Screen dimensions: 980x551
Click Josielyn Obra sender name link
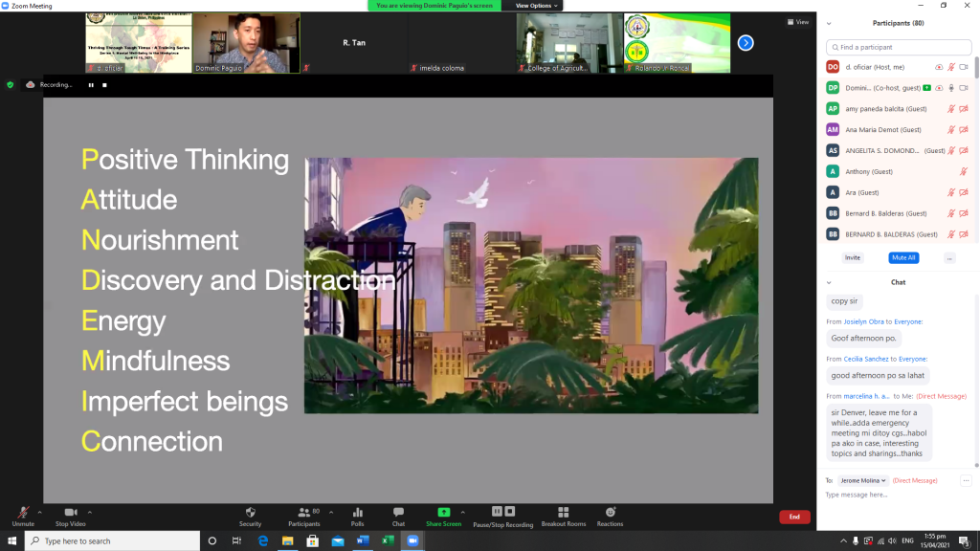pos(864,321)
